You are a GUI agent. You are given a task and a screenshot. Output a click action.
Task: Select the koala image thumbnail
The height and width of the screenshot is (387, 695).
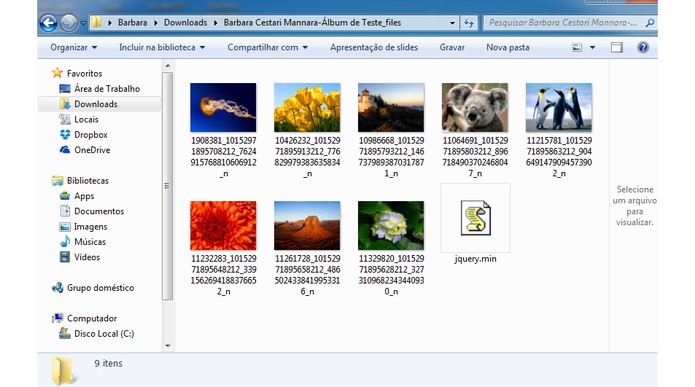475,108
